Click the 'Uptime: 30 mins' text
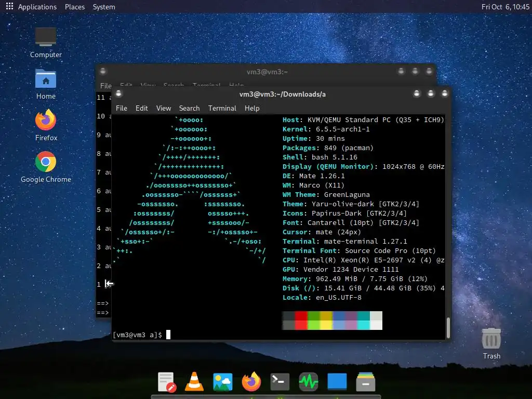This screenshot has height=399, width=532. [313, 138]
